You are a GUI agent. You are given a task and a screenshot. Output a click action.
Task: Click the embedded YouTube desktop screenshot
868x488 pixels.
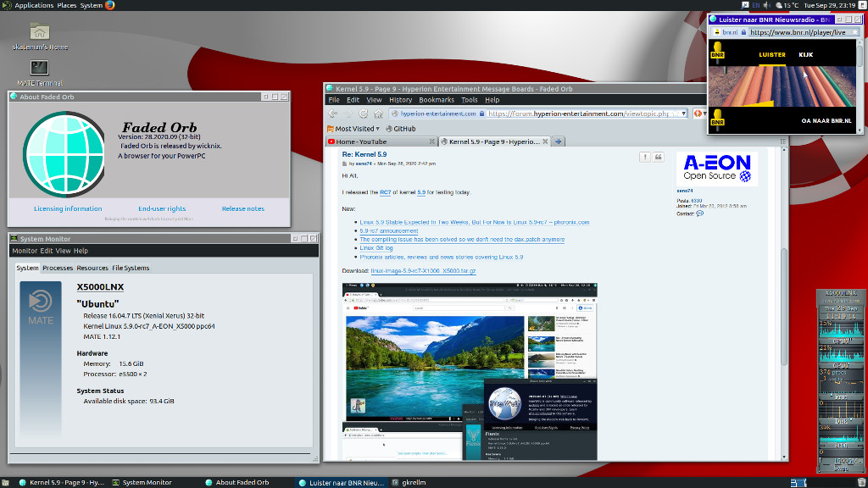pos(470,371)
